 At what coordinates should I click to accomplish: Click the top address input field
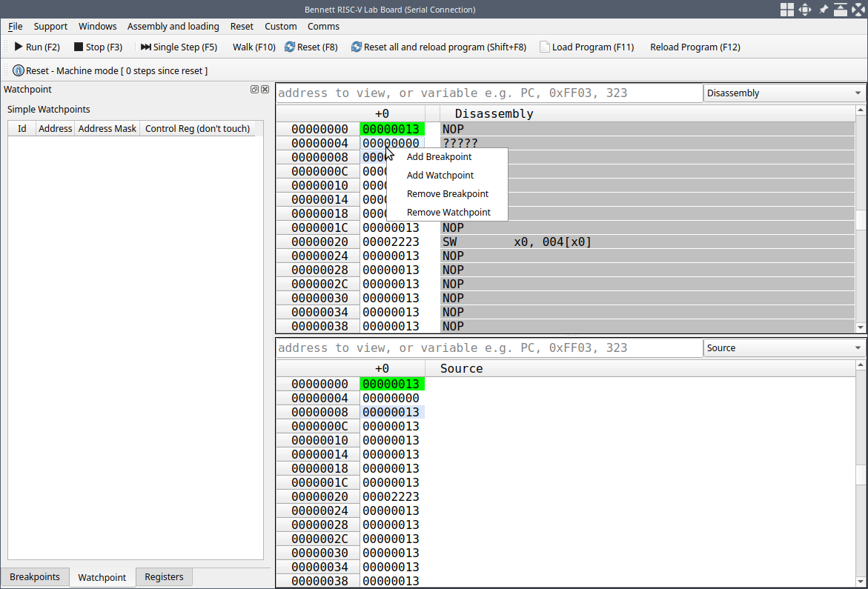point(489,93)
